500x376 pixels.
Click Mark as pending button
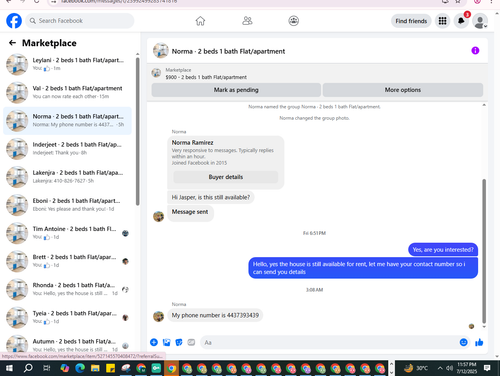236,90
